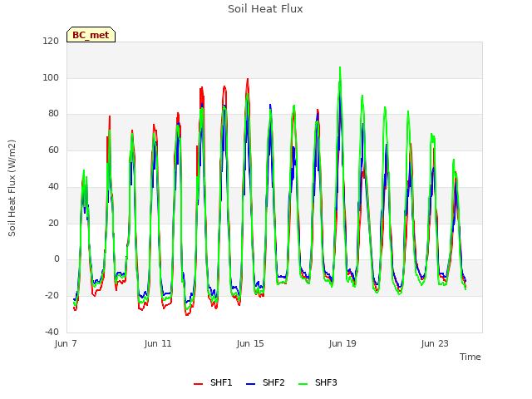Click the blue SHF2 legend line marker
Screen dimensions: 532x399
pos(250,384)
